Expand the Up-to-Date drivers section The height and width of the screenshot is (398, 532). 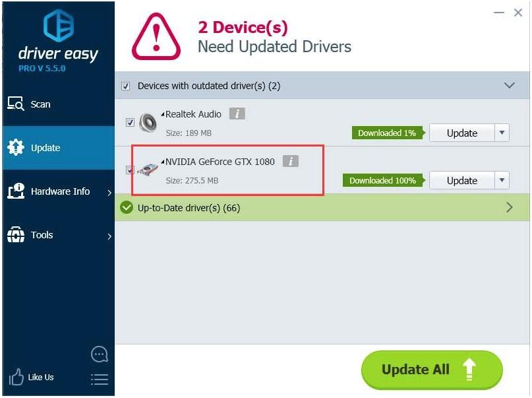(x=510, y=207)
